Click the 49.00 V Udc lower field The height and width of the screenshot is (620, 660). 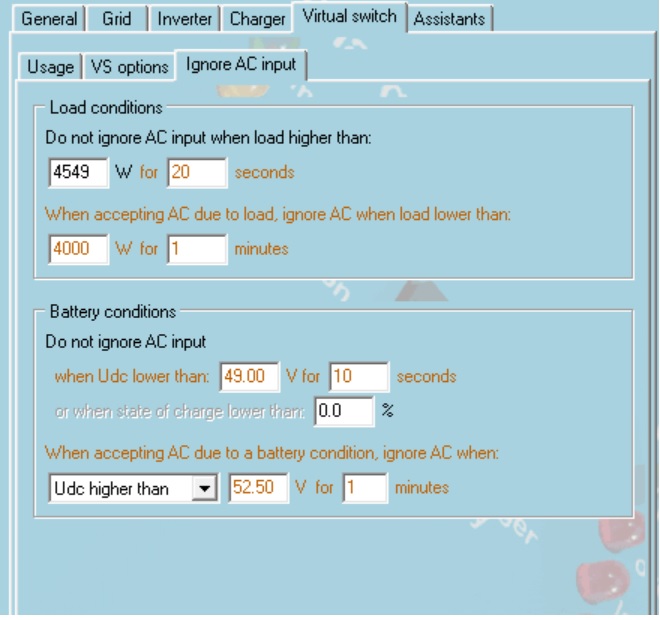[x=249, y=376]
